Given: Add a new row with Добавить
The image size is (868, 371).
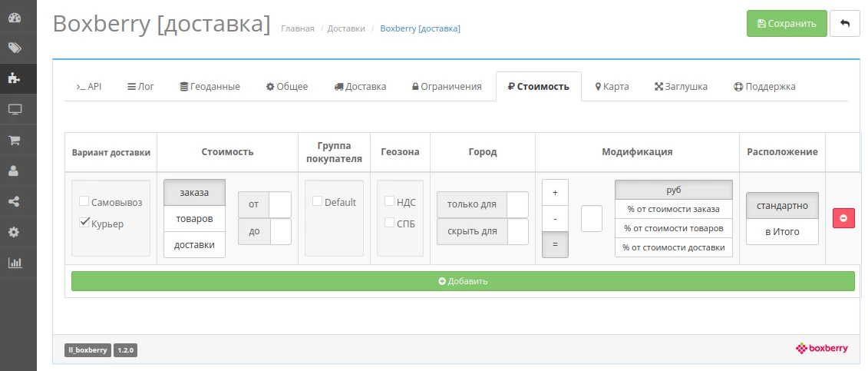Looking at the screenshot, I should tap(463, 281).
